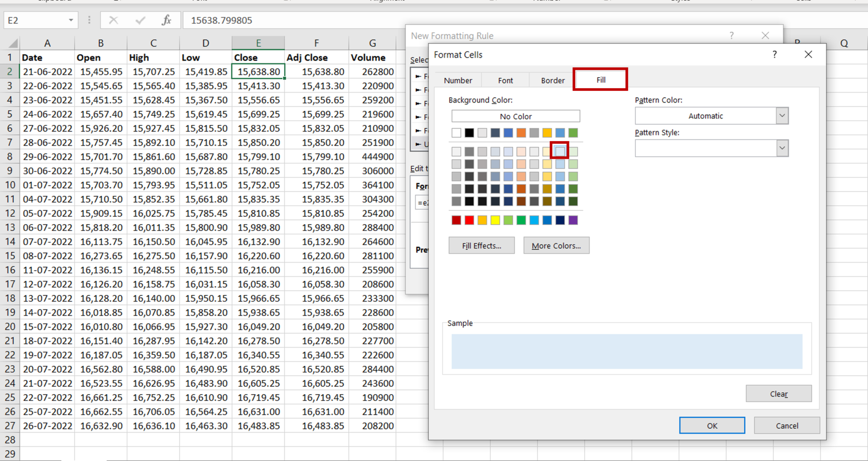Click the Fill Effects button

pos(481,246)
